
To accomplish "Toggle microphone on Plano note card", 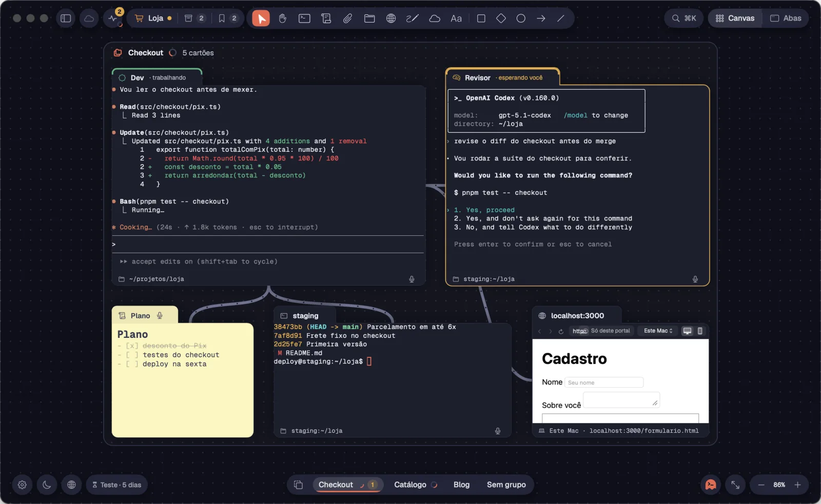I will click(x=160, y=315).
